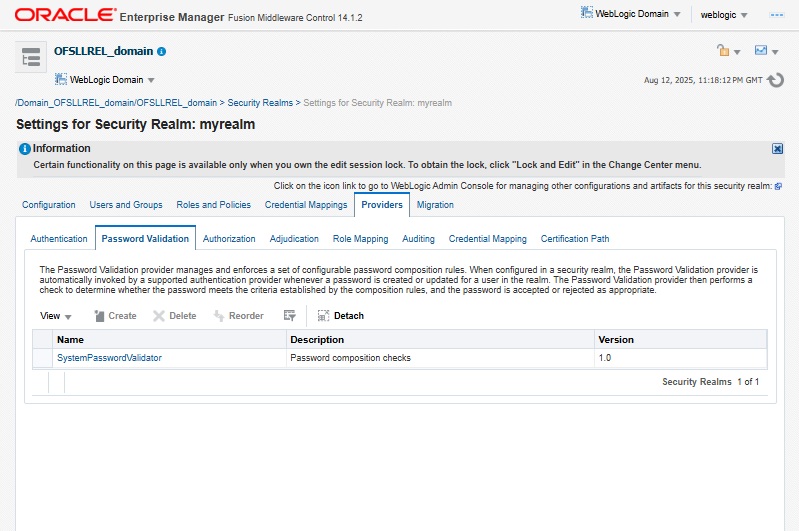Click the Create button
This screenshot has height=531, width=799.
pyautogui.click(x=116, y=316)
